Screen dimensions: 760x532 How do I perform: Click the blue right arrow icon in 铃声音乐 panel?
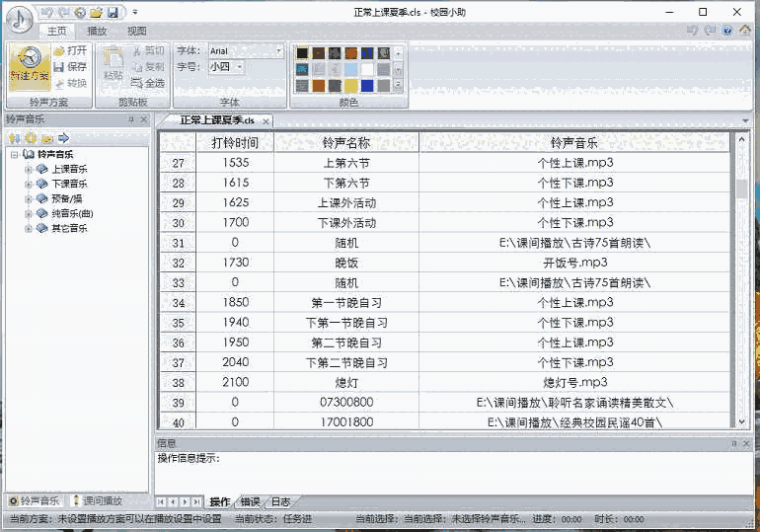point(63,138)
